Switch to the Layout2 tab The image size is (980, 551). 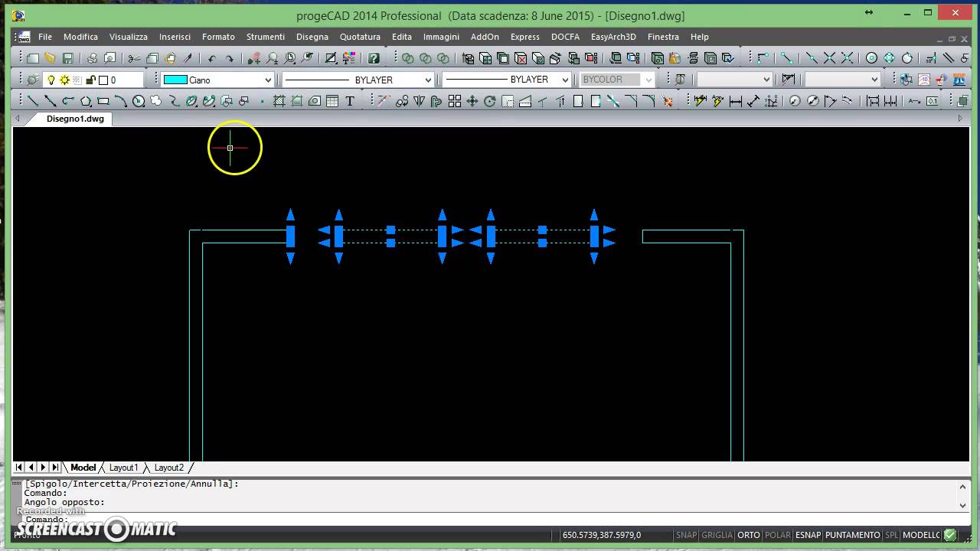(x=169, y=468)
